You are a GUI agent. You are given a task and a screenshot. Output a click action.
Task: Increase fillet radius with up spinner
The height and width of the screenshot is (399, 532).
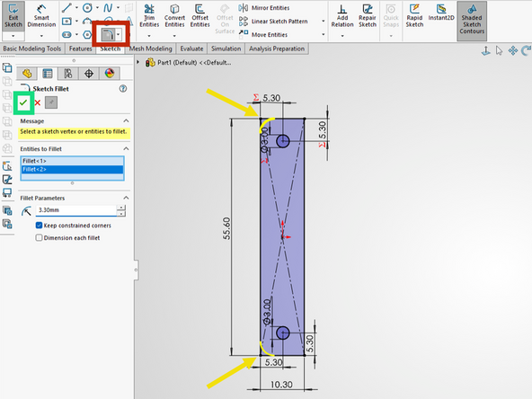(121, 208)
